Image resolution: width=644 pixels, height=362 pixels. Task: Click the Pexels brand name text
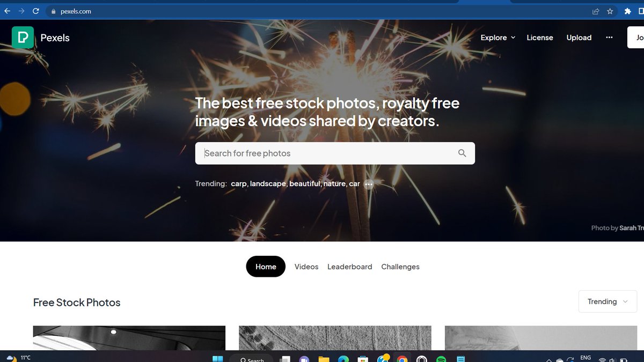55,38
